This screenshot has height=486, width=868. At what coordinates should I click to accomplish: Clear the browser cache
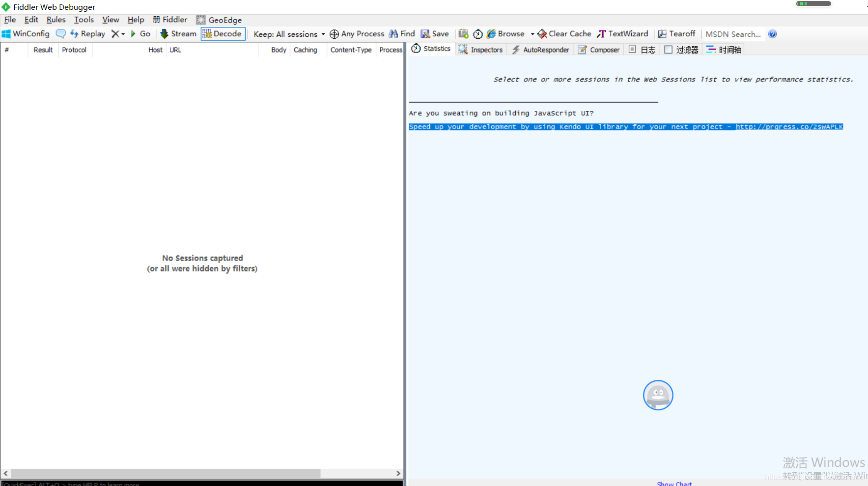pyautogui.click(x=564, y=34)
